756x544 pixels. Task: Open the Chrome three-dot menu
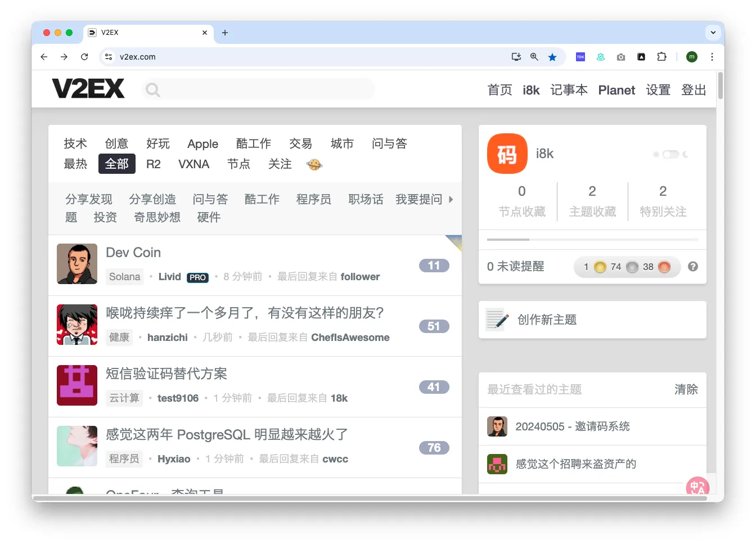pyautogui.click(x=712, y=57)
